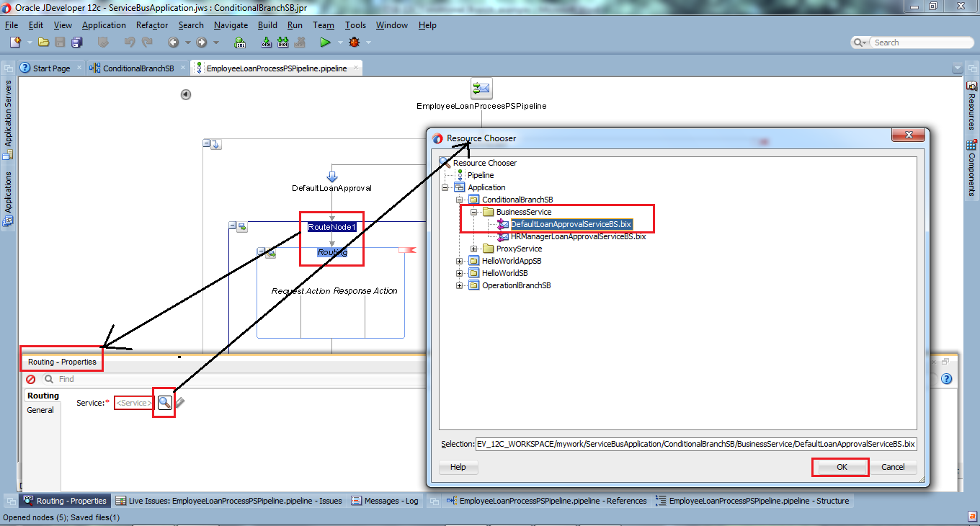Expand the OperationlBranchSB project node
Screen dimensions: 980x526
tap(460, 285)
